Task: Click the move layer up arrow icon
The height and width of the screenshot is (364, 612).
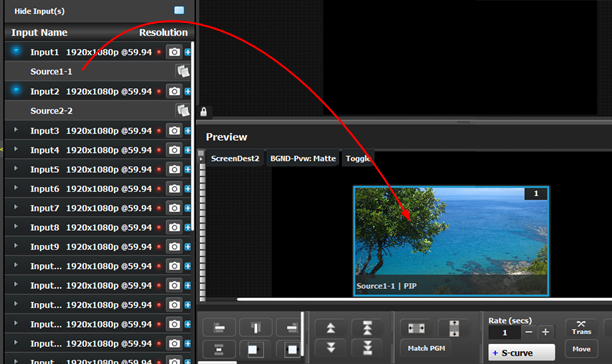Action: point(331,328)
